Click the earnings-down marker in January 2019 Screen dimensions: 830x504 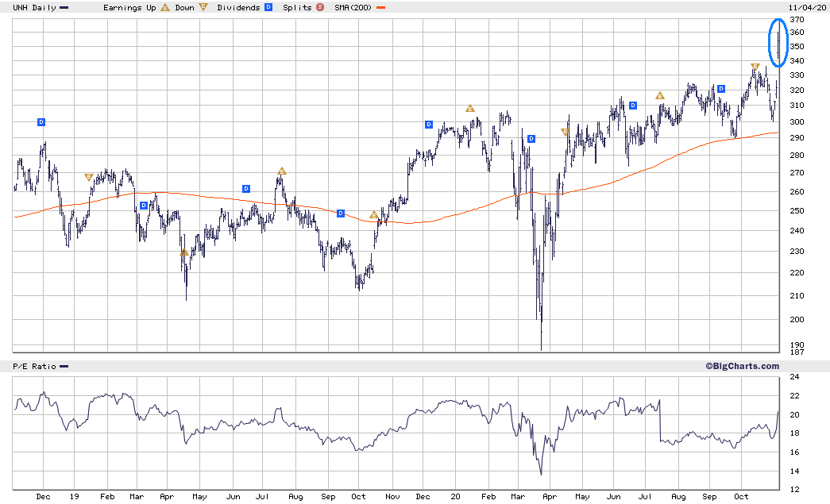coord(89,177)
